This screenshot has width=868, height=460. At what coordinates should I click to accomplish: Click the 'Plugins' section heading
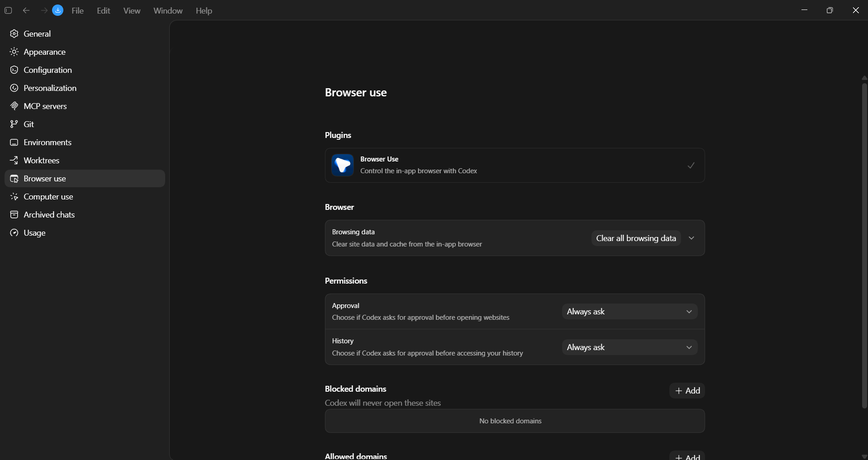click(338, 135)
